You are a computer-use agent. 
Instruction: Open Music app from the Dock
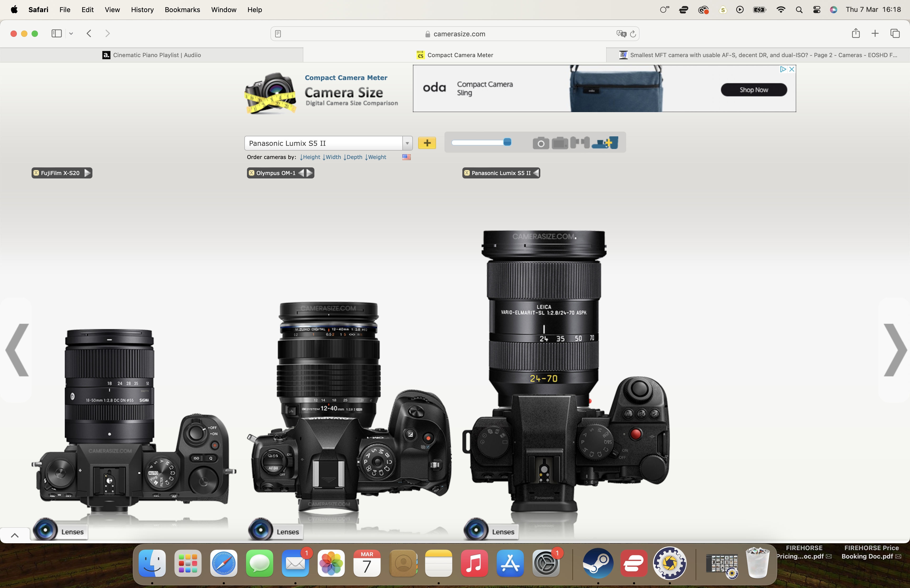474,563
